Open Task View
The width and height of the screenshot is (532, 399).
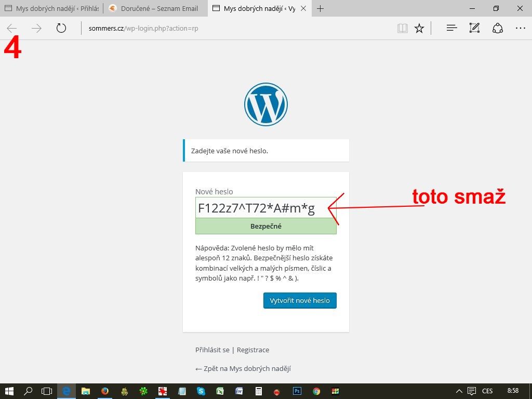46,391
